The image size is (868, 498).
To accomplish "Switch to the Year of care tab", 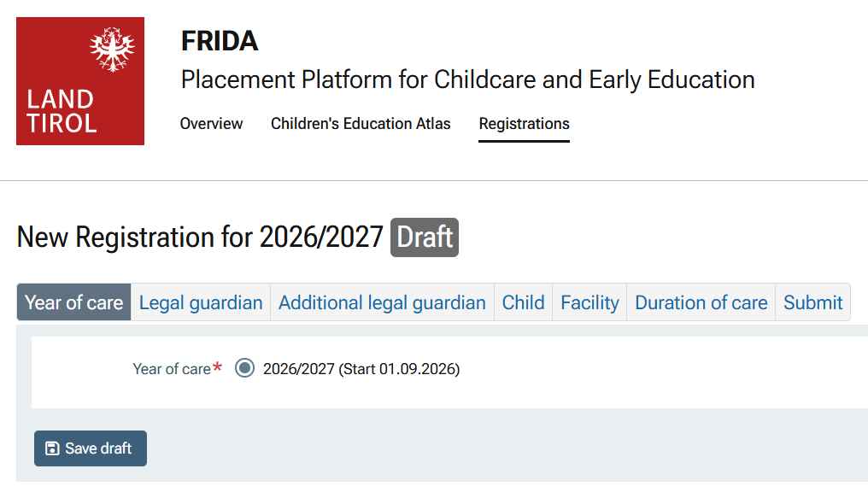I will click(x=73, y=302).
